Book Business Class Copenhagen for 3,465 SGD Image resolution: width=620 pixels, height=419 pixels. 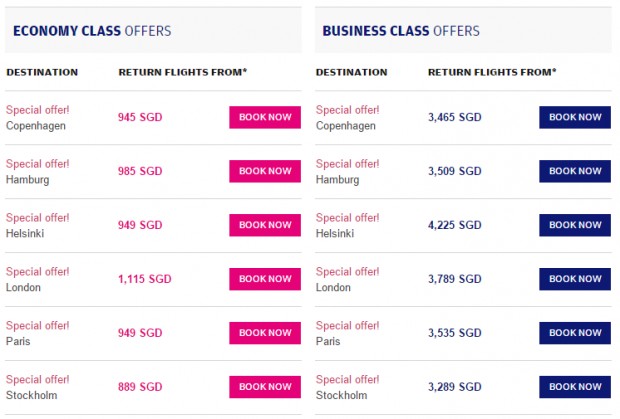[575, 117]
